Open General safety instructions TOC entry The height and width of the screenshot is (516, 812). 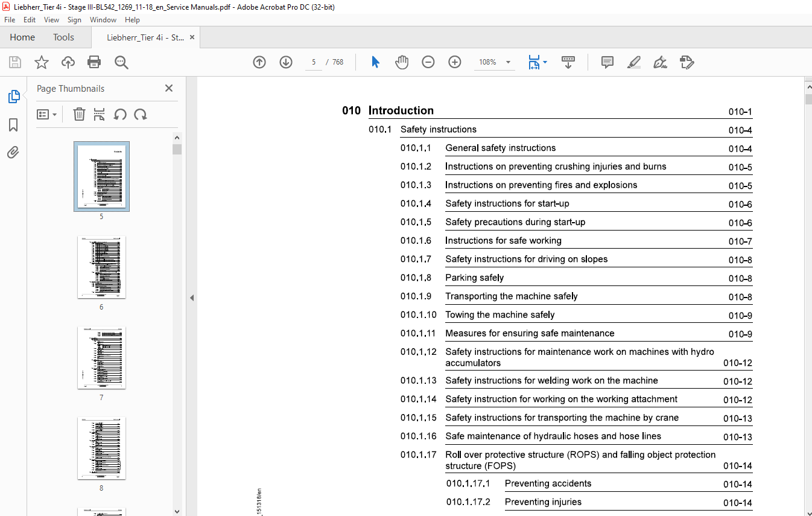pos(500,148)
